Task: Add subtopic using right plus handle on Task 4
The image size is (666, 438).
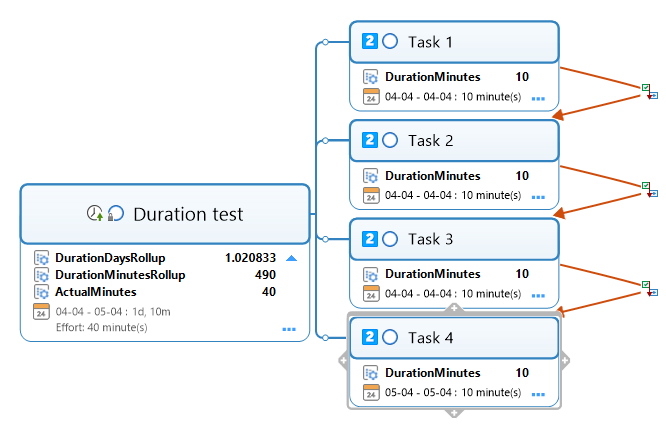Action: click(565, 361)
